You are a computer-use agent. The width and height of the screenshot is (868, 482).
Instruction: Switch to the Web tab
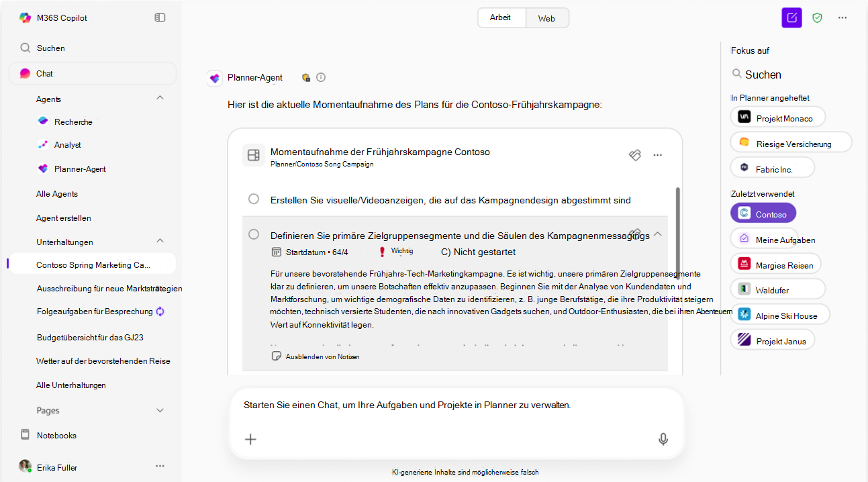click(x=546, y=18)
